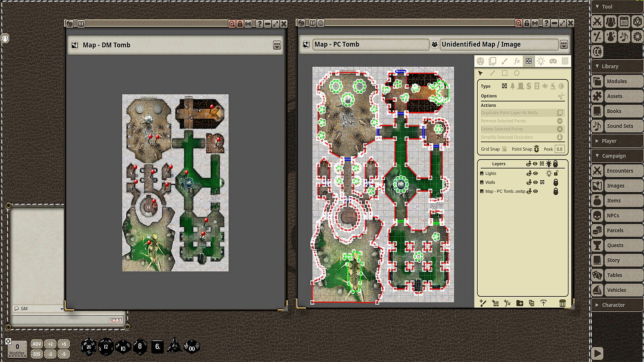Click the Peek value field
The height and width of the screenshot is (362, 644).
[559, 149]
